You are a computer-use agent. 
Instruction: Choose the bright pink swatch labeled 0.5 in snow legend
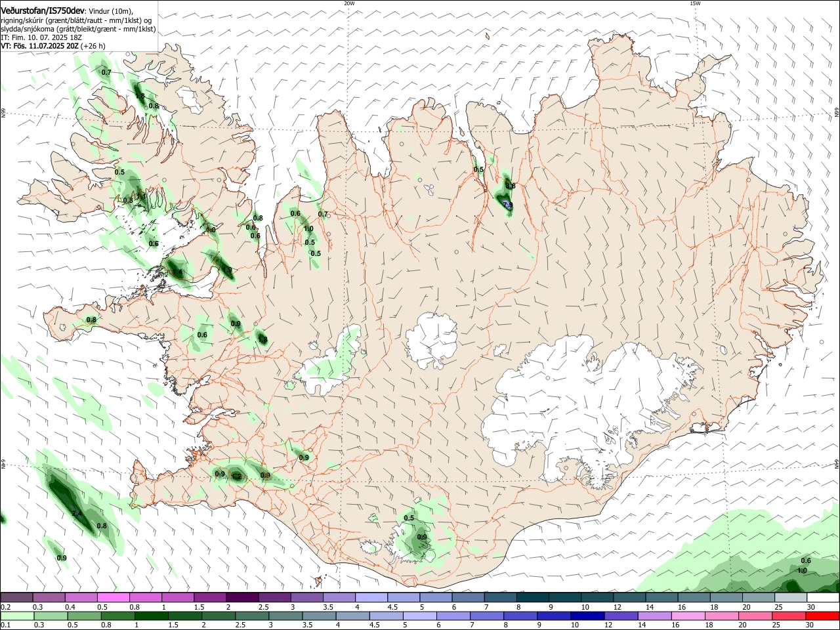point(113,597)
